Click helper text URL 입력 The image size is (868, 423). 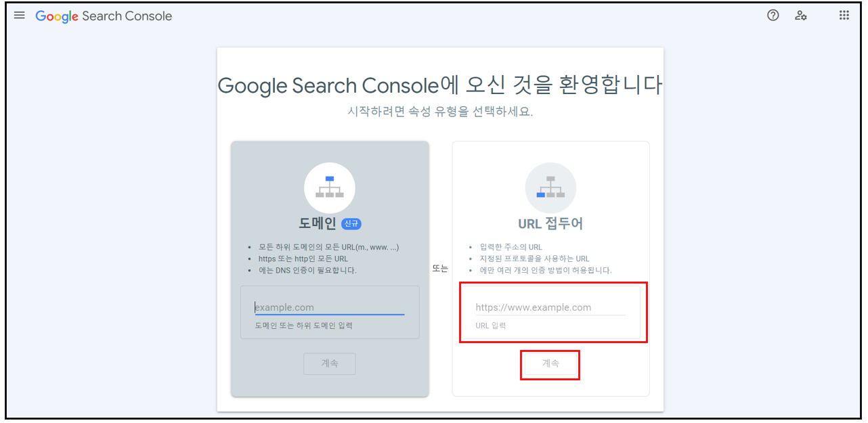[x=491, y=326]
